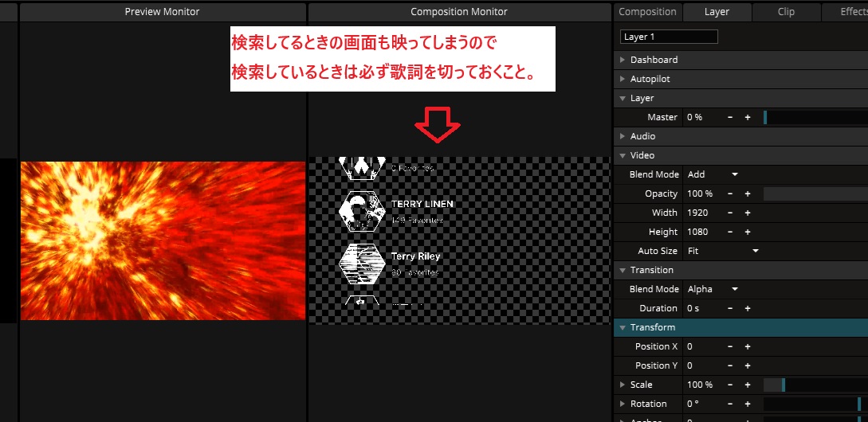The height and width of the screenshot is (422, 868).
Task: Increase Width with the plus button
Action: [748, 213]
